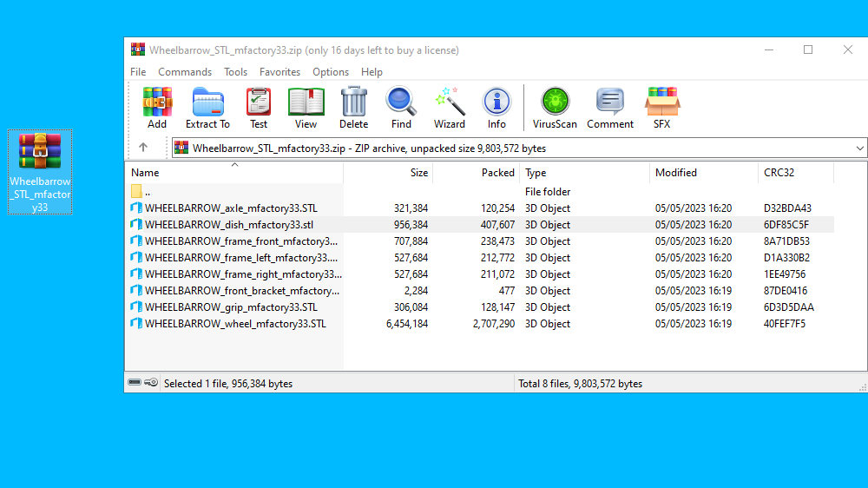868x488 pixels.
Task: Select WHEELBARROW_frame_left_mfactory33 file name
Action: tap(241, 258)
